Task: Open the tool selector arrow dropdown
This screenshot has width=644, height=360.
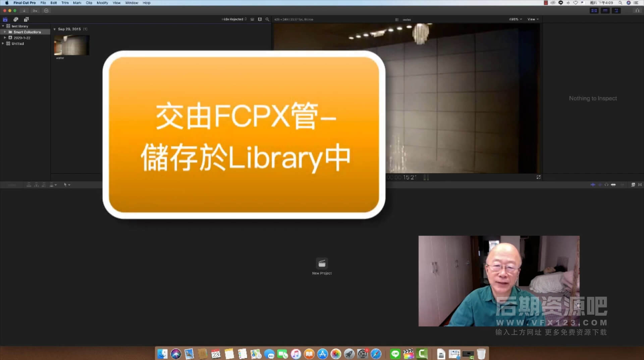Action: pos(67,185)
